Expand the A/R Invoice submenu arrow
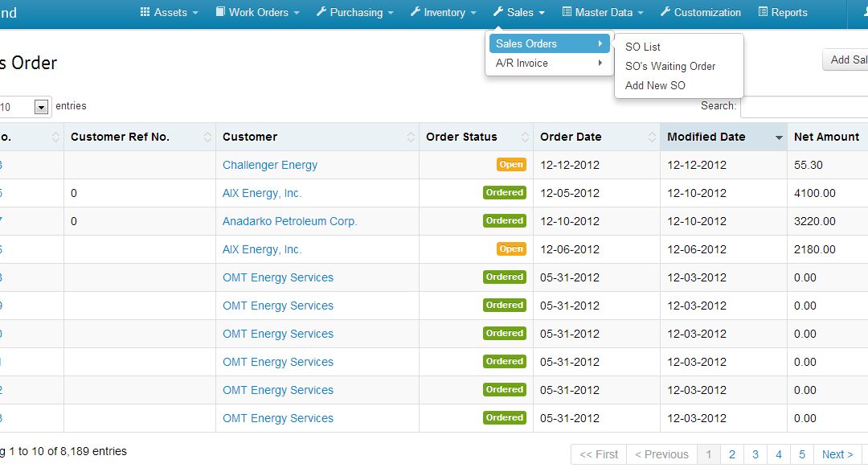This screenshot has width=868, height=472. point(600,63)
